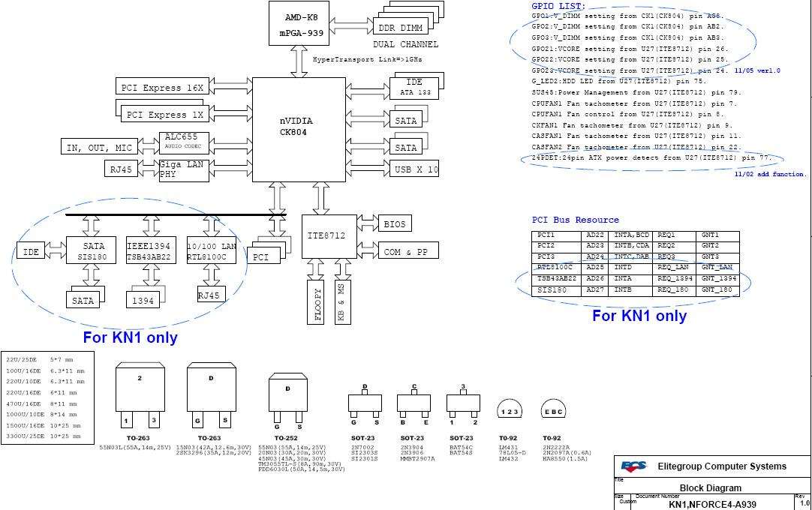Click the ECS logo in the title block

point(634,466)
